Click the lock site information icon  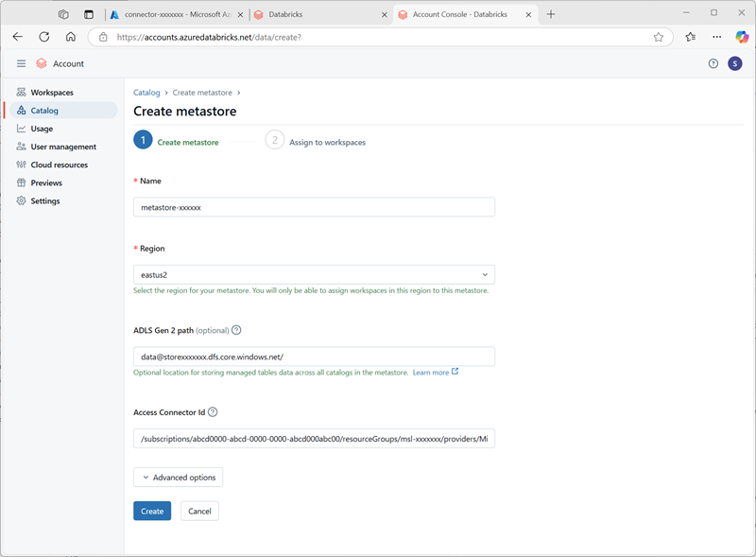103,37
